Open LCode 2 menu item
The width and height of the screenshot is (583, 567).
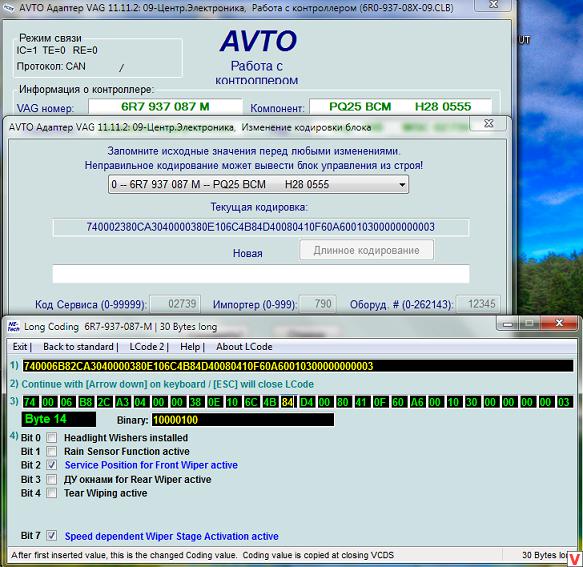(x=146, y=347)
